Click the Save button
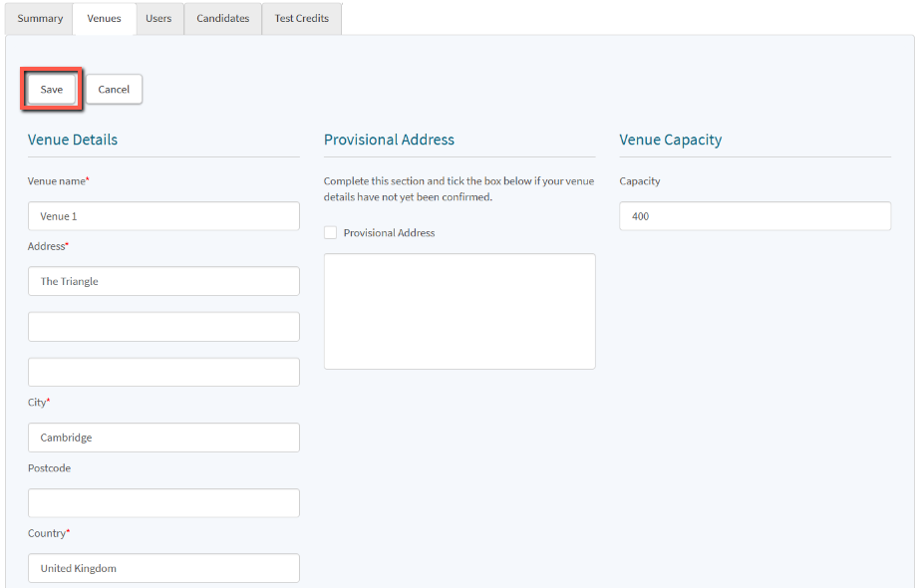Image resolution: width=919 pixels, height=588 pixels. (x=52, y=90)
